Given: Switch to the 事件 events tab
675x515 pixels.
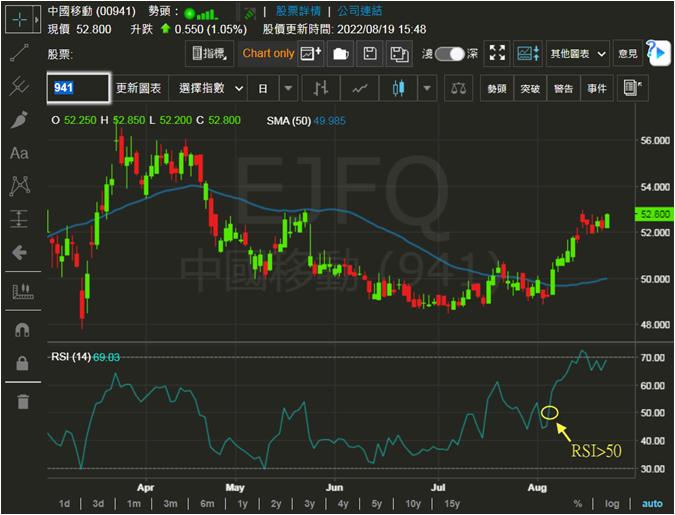Looking at the screenshot, I should point(597,88).
